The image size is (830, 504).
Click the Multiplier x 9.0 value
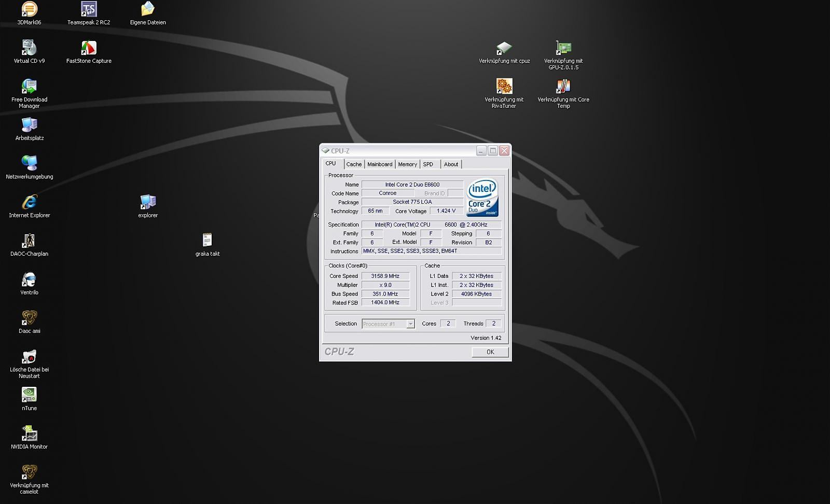click(385, 285)
